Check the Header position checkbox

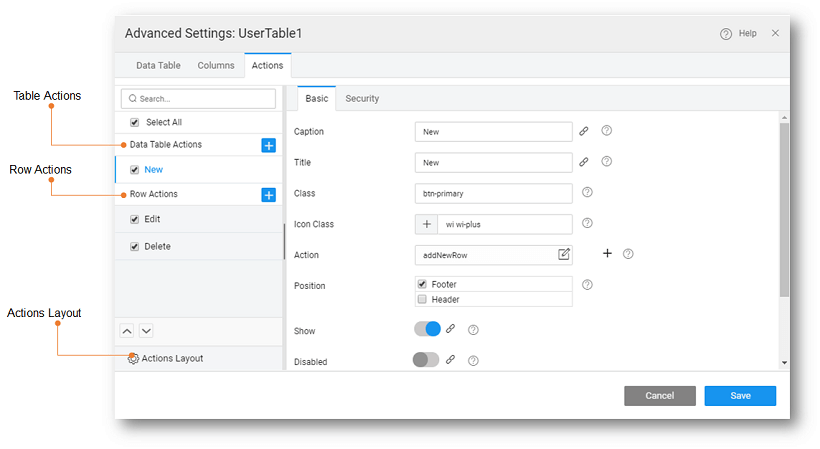click(x=422, y=299)
